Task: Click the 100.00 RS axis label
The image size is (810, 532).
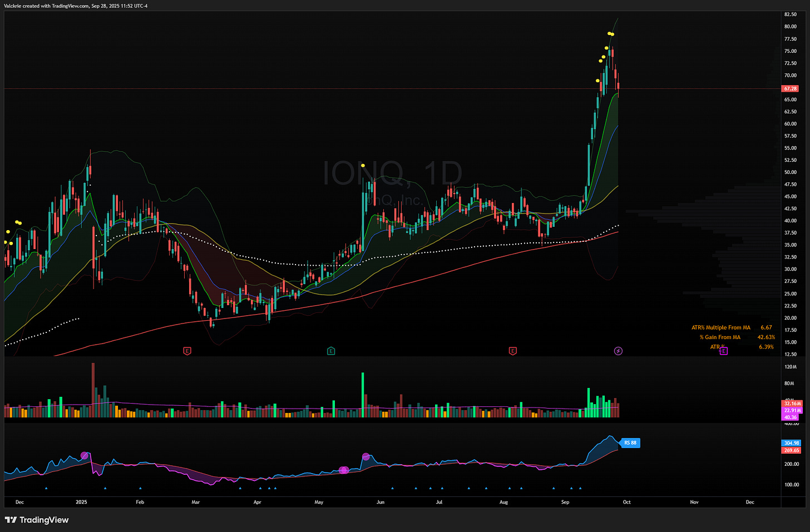Action: 792,485
